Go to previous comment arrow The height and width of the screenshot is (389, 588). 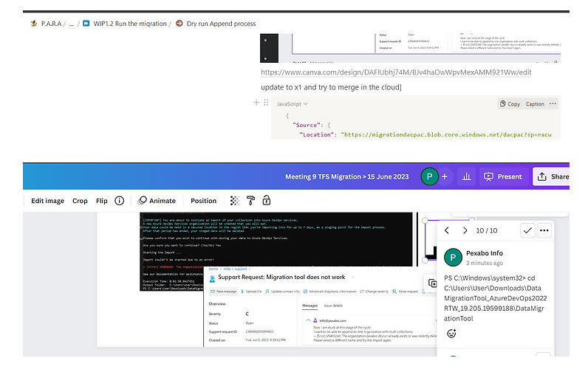pos(447,230)
